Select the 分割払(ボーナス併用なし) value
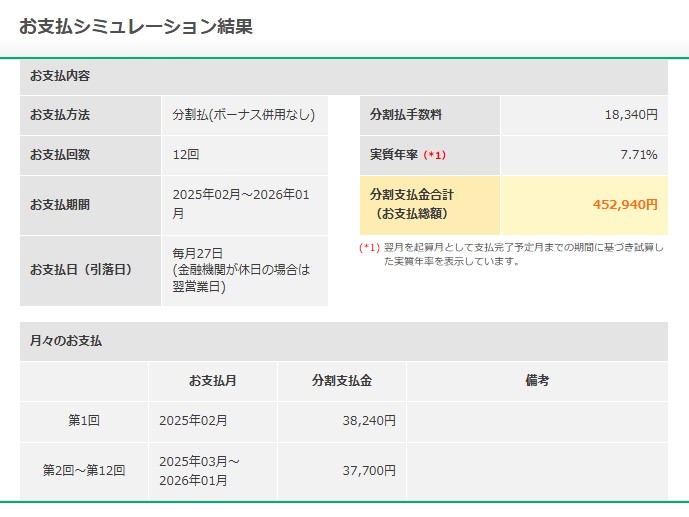689x517 pixels. (244, 115)
